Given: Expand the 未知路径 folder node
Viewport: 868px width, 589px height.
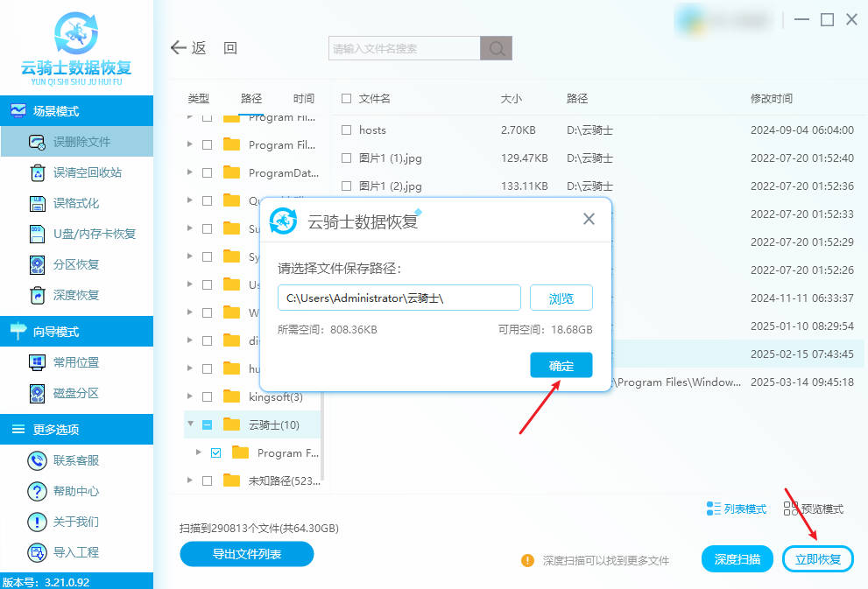Looking at the screenshot, I should point(190,480).
